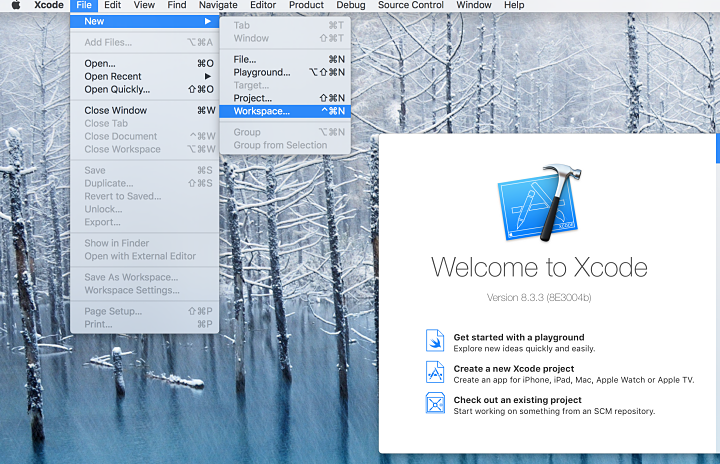The image size is (720, 464).
Task: Click the disabled Export... item
Action: 145,221
